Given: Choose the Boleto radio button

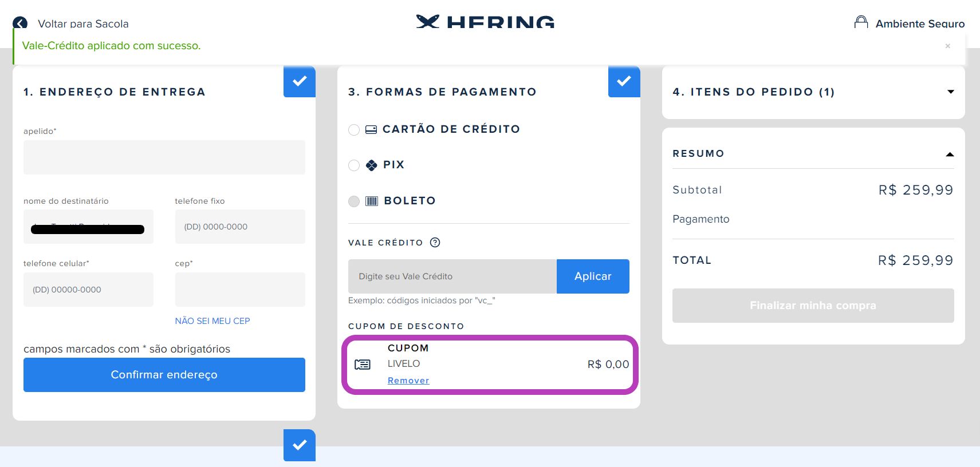Looking at the screenshot, I should point(354,201).
